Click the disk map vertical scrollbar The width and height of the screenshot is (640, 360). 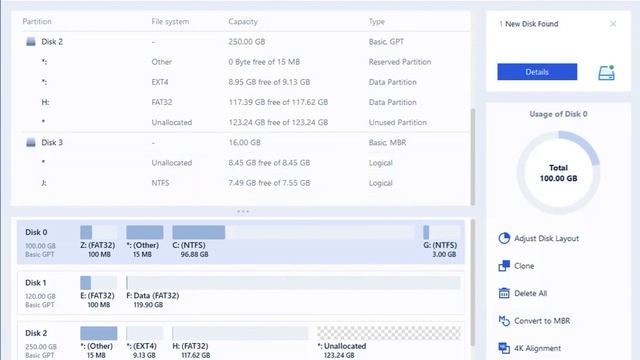tap(473, 282)
